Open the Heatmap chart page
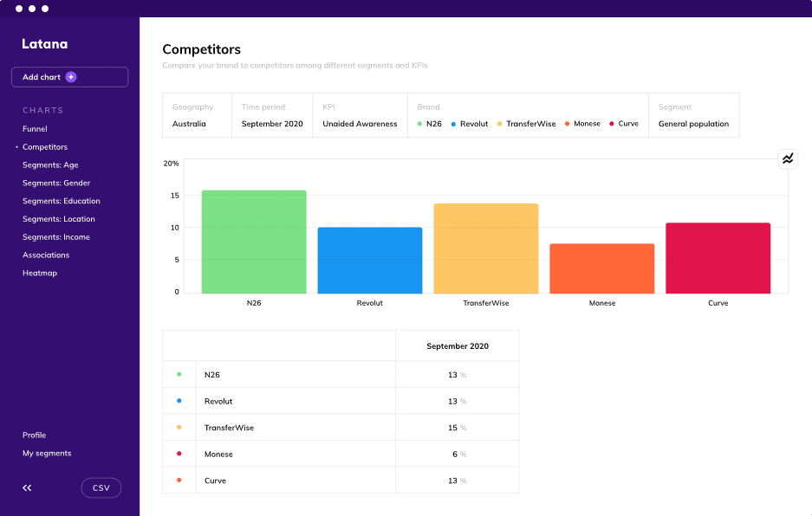This screenshot has width=812, height=516. pyautogui.click(x=40, y=274)
